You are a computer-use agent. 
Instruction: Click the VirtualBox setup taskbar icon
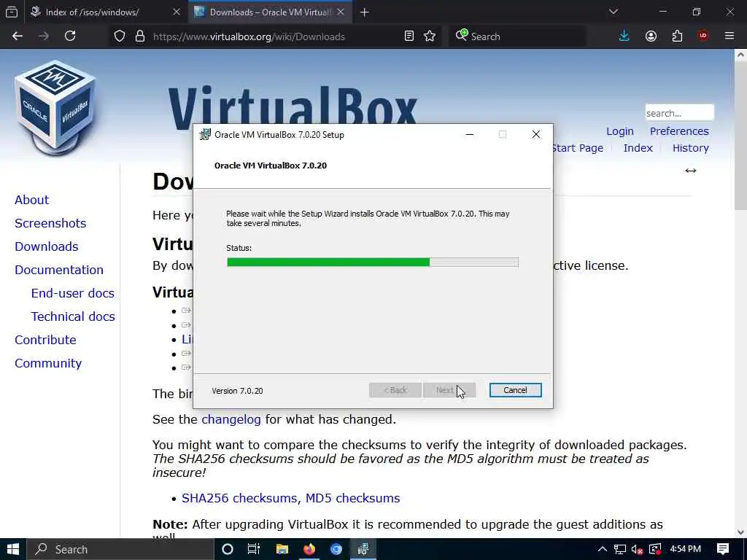[363, 549]
